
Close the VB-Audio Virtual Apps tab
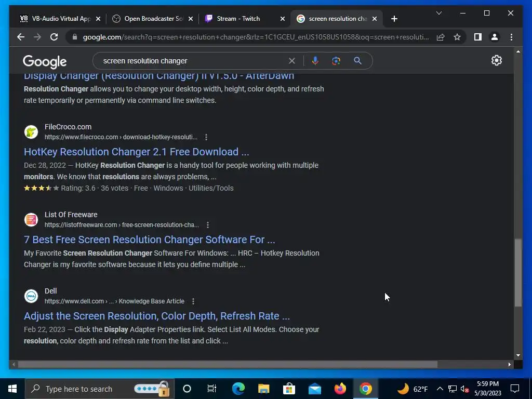[x=98, y=19]
